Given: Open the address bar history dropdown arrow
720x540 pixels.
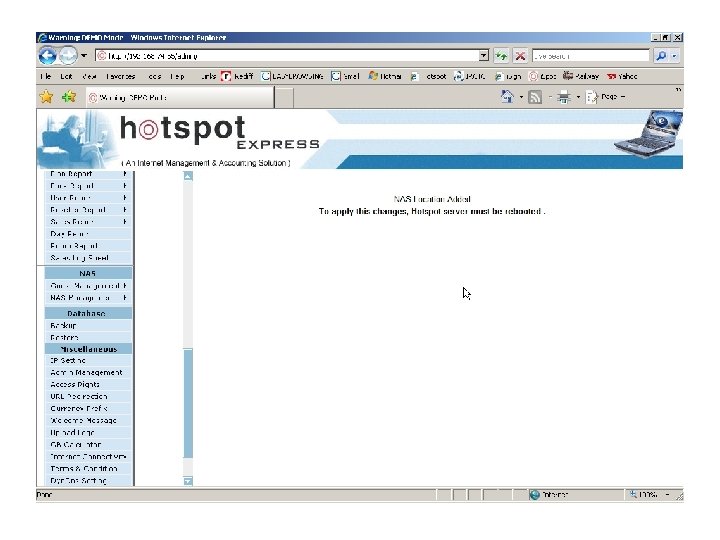Looking at the screenshot, I should coord(484,56).
